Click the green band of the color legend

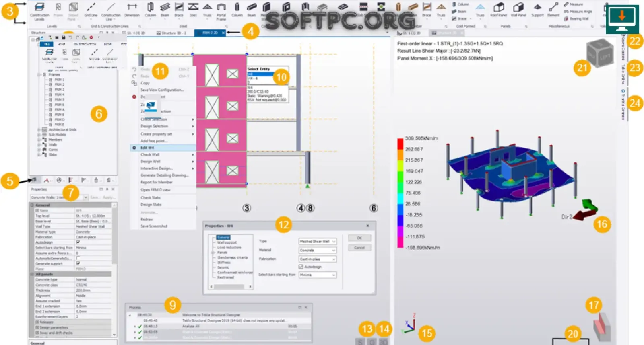pyautogui.click(x=400, y=176)
